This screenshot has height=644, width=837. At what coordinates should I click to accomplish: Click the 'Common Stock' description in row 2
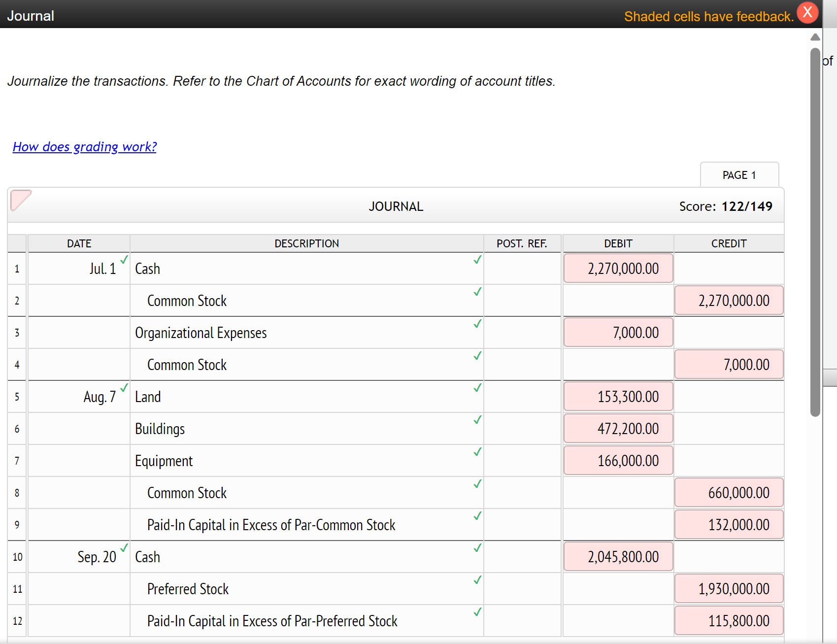pyautogui.click(x=306, y=301)
